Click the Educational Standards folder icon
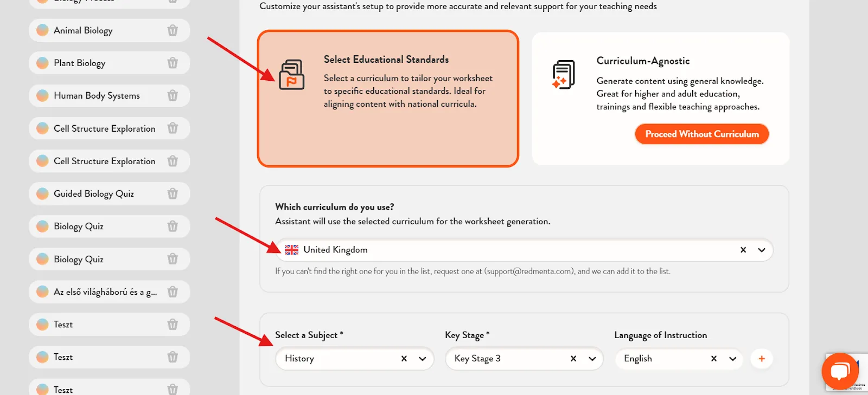 click(x=291, y=75)
